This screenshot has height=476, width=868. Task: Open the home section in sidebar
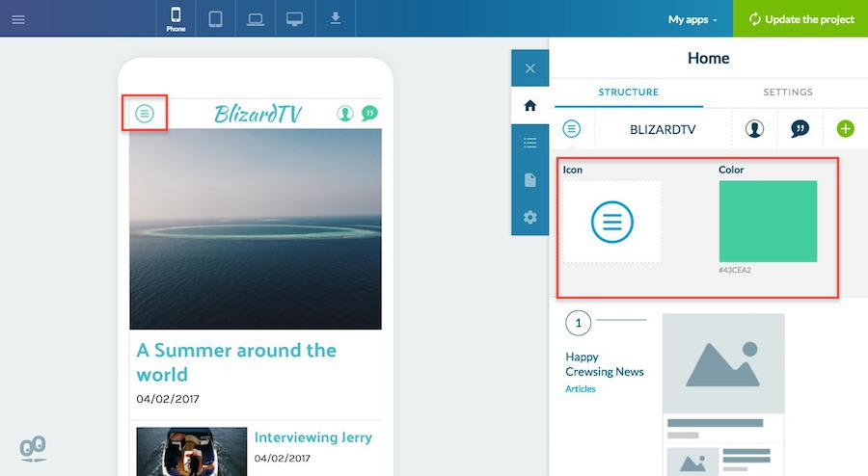point(529,106)
